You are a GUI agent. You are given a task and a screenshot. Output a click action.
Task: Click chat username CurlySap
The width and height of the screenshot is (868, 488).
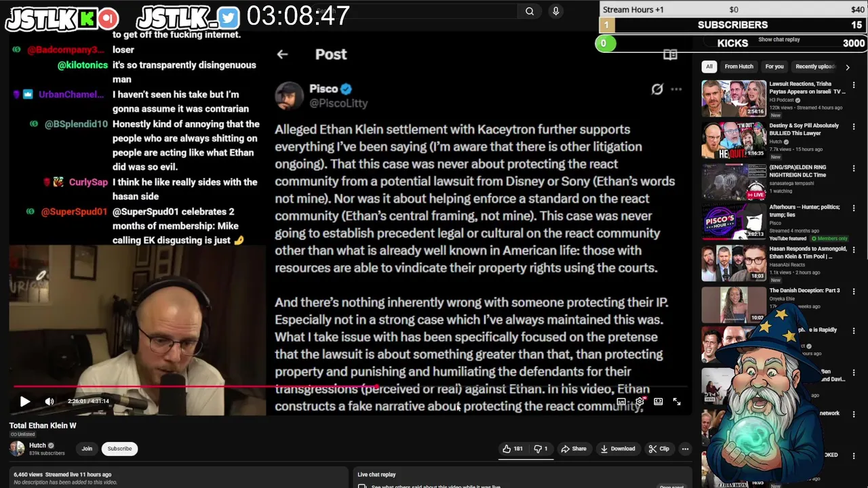pos(88,182)
